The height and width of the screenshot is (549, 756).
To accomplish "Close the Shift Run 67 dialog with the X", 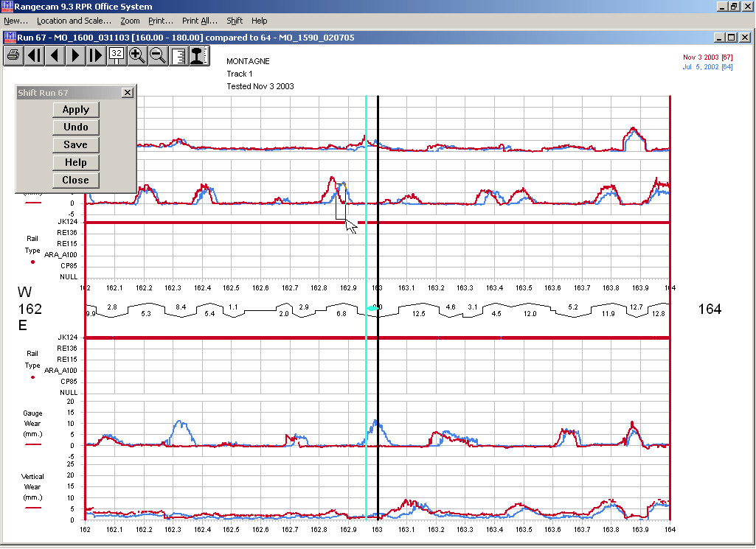I will pos(127,93).
